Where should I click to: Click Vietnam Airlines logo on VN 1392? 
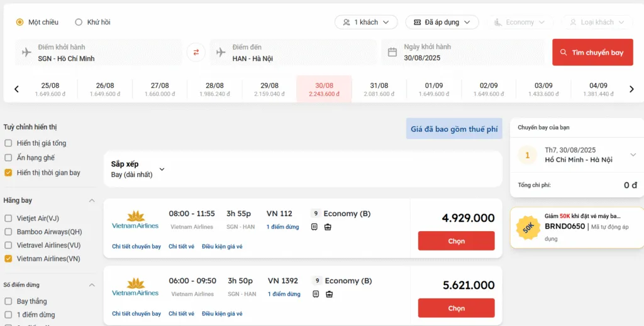[135, 287]
